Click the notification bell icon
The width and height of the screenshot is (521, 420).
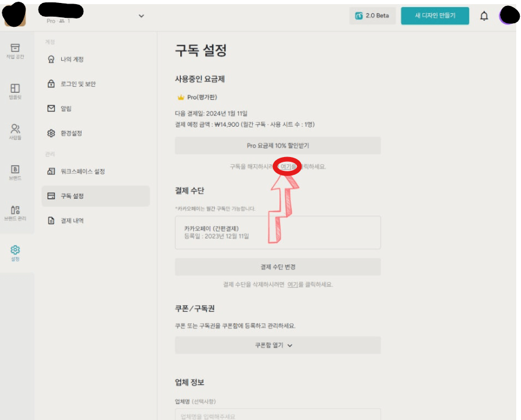pyautogui.click(x=484, y=16)
